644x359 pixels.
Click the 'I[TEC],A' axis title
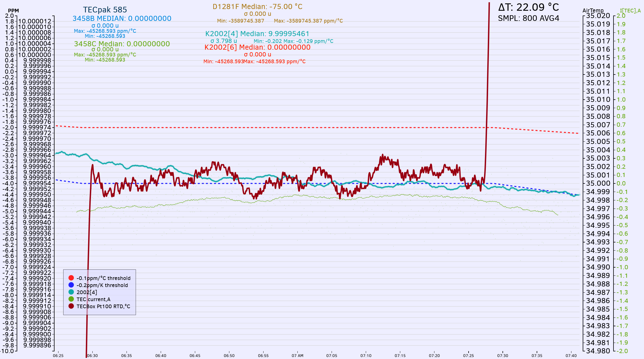pyautogui.click(x=630, y=11)
